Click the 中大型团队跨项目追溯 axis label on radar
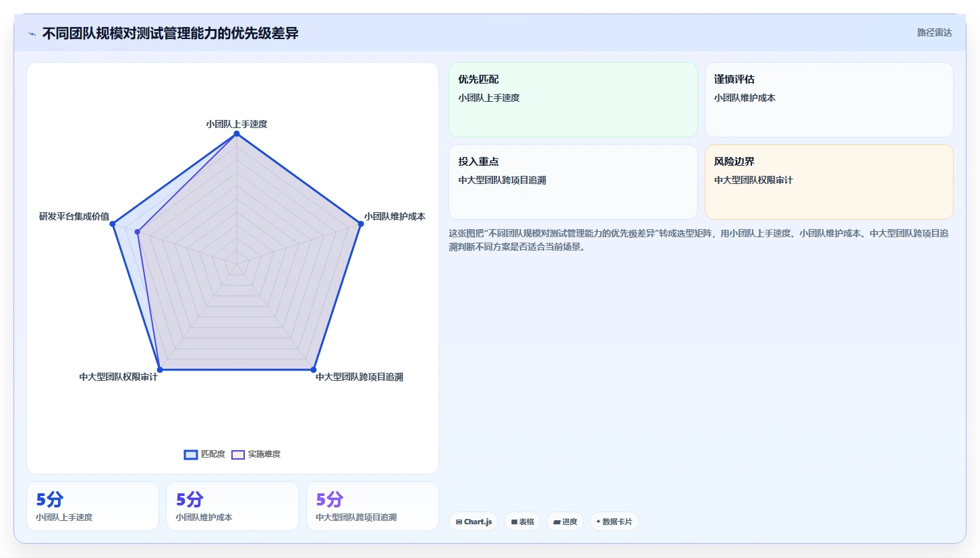Viewport: 980px width, 558px height. (x=359, y=377)
